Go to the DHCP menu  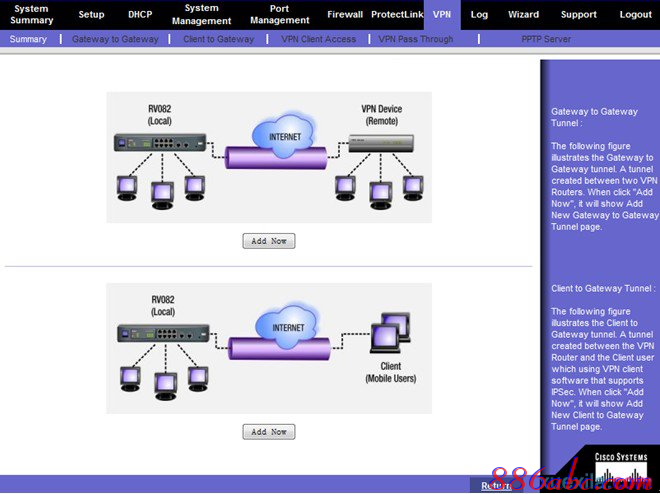click(x=140, y=14)
